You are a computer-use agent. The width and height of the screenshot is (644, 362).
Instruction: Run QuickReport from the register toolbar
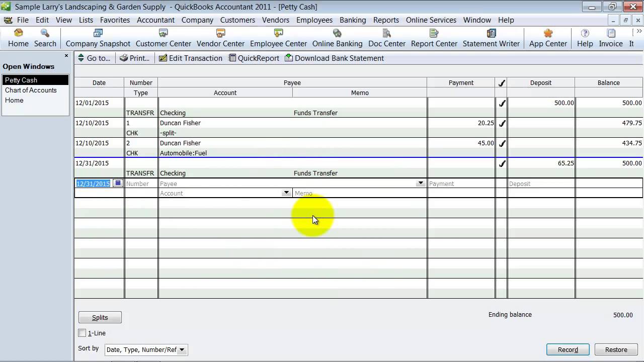coord(254,58)
